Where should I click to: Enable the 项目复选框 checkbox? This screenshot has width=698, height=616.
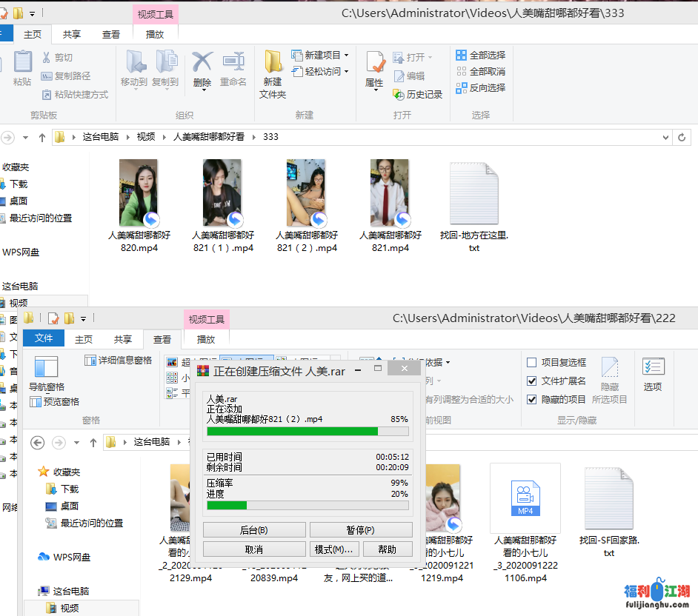point(532,363)
